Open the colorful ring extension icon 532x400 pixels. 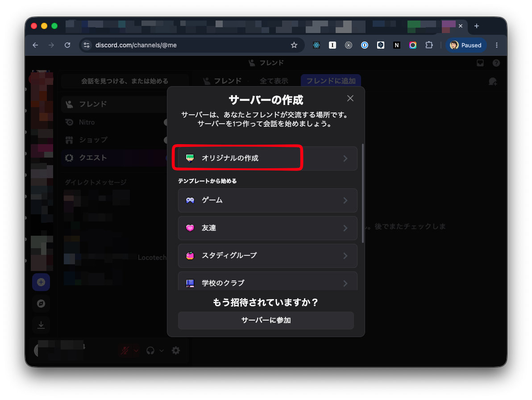412,45
